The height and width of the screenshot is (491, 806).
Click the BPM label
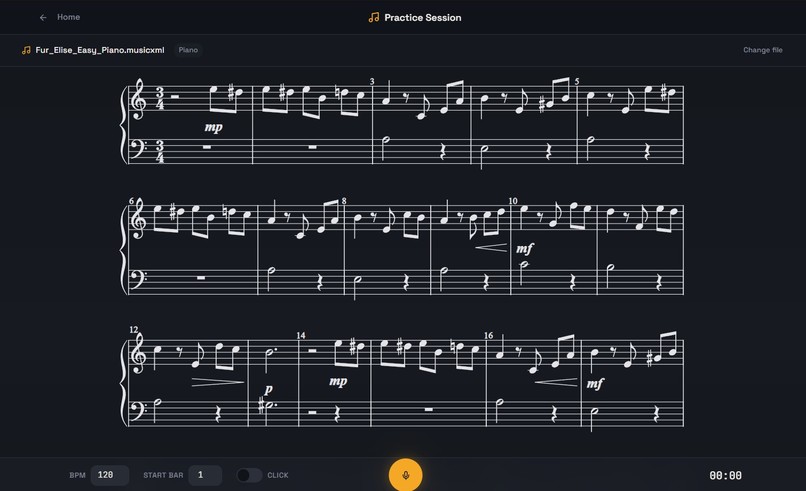(x=77, y=475)
